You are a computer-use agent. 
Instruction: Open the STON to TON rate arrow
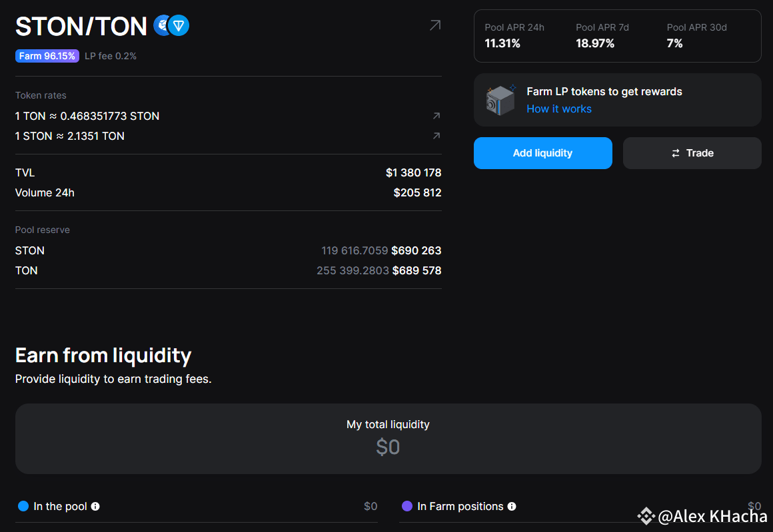pyautogui.click(x=436, y=136)
